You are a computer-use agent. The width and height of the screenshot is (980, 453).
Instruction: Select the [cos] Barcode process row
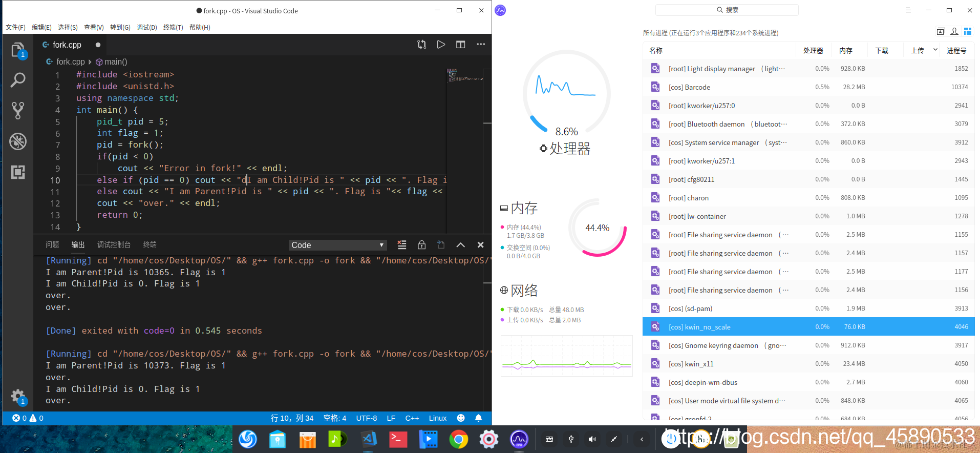(x=809, y=87)
